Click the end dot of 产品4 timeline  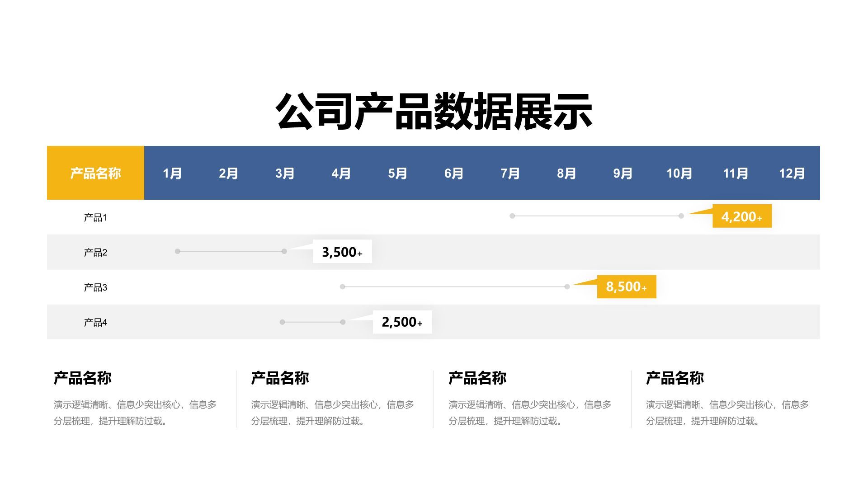(x=343, y=322)
